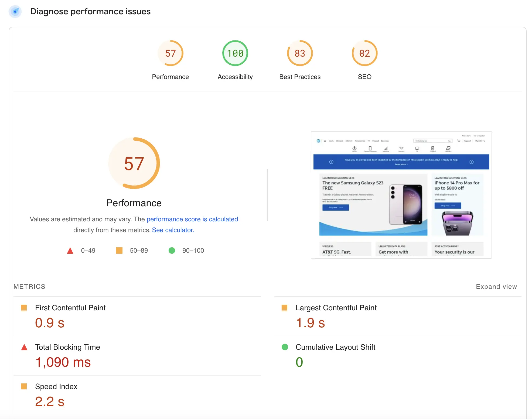Screen dimensions: 532x419
Task: Click the carousel next arrow in the blue banner
Action: point(472,162)
